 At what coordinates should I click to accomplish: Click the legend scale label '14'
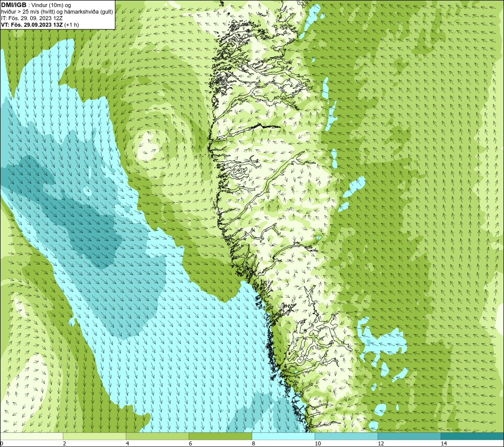444,443
